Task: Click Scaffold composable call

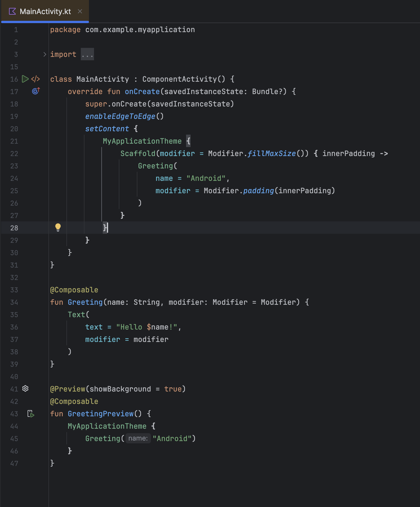Action: tap(138, 154)
